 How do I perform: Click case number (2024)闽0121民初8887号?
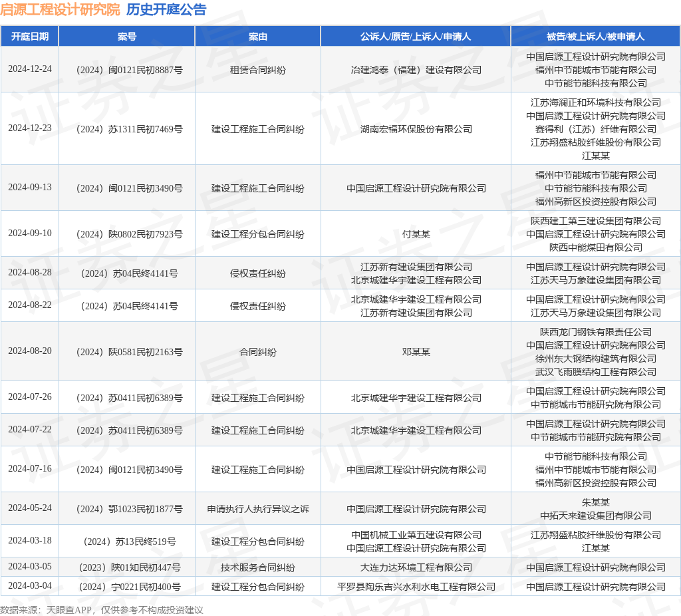130,70
